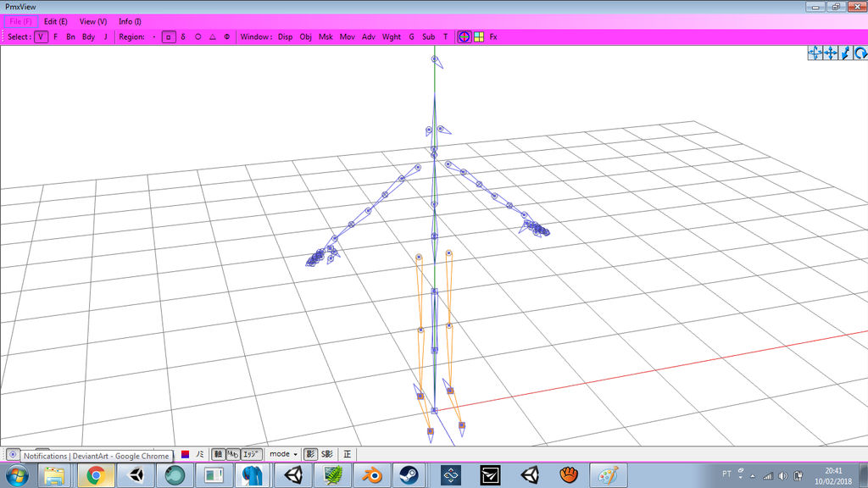The width and height of the screenshot is (868, 488).
Task: Open the Wght weight painting window
Action: [x=390, y=36]
